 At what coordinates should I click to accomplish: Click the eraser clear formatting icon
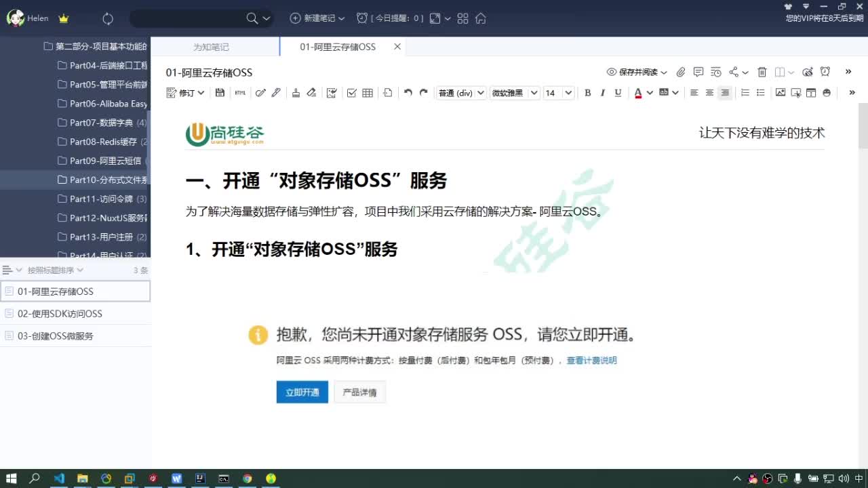(311, 93)
